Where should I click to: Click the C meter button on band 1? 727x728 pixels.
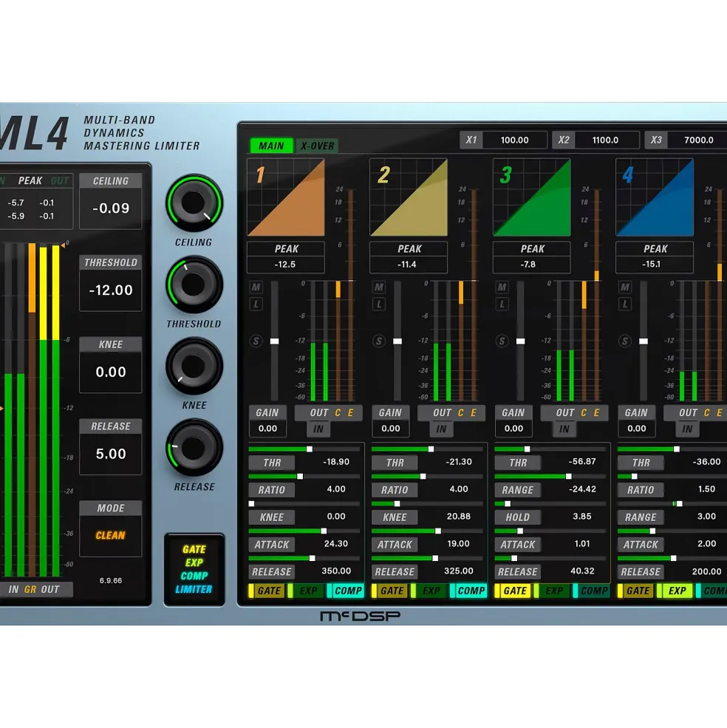(338, 412)
